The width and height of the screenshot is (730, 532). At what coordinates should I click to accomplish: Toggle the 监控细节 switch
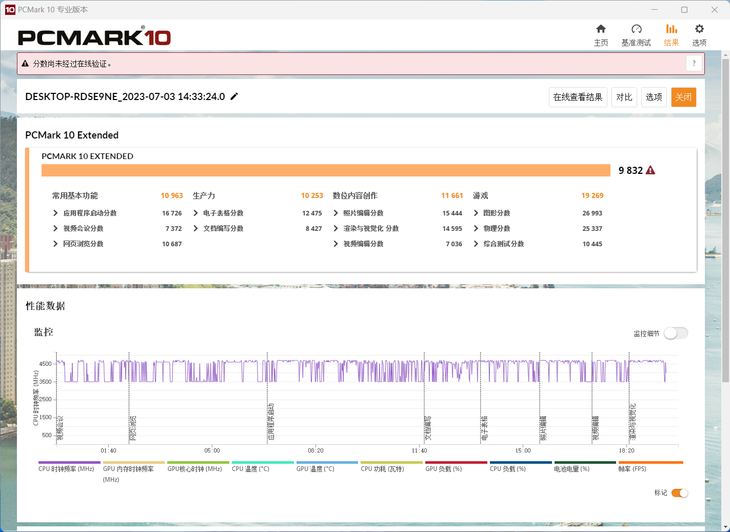(x=676, y=333)
